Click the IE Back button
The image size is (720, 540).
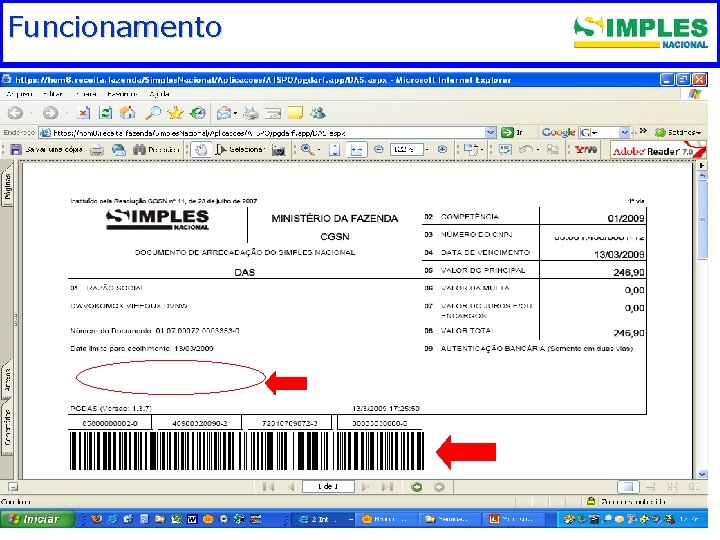pos(16,112)
